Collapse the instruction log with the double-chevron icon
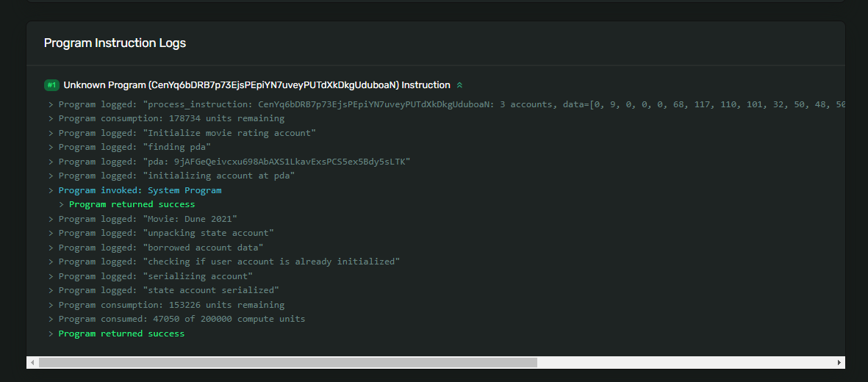This screenshot has width=868, height=382. coord(459,85)
